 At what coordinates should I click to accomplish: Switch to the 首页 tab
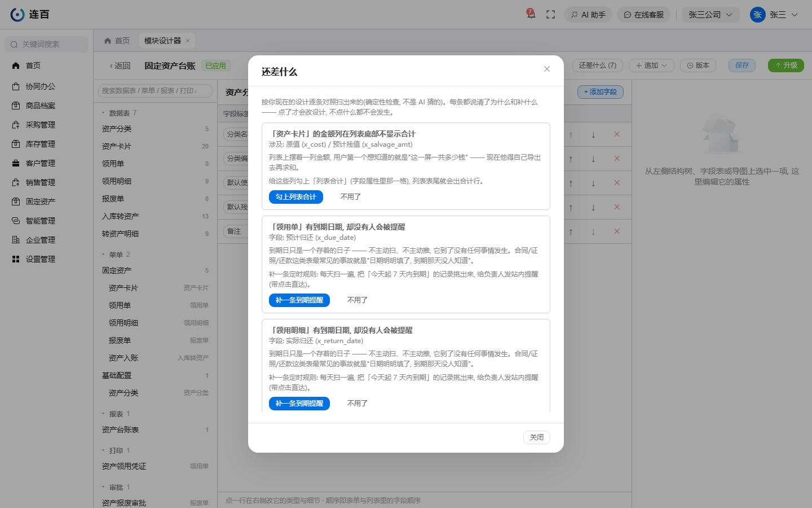coord(117,41)
